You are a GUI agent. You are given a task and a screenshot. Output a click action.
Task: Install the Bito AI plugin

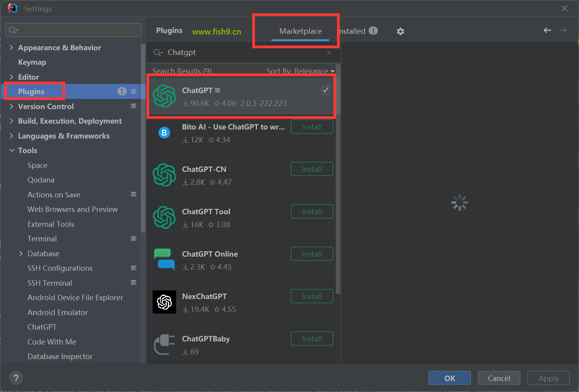(312, 127)
